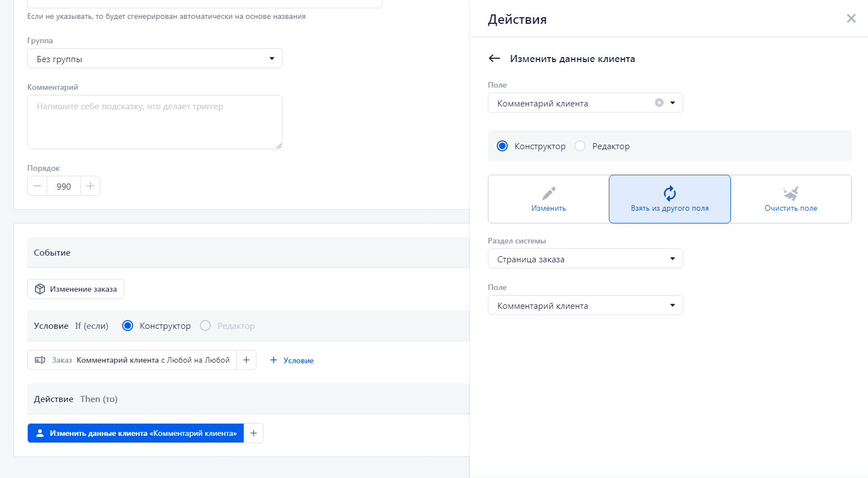The image size is (868, 478).
Task: Increase the Порядок value with plus
Action: point(90,186)
